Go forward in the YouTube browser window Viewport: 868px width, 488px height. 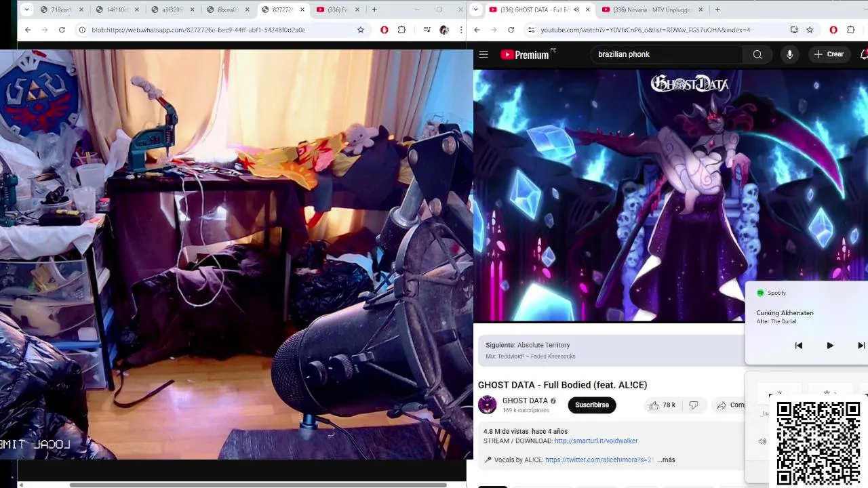coord(494,30)
